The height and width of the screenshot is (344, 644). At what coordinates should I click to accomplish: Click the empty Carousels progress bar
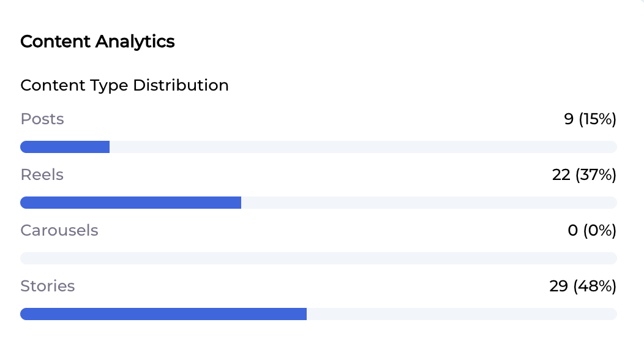tap(318, 258)
